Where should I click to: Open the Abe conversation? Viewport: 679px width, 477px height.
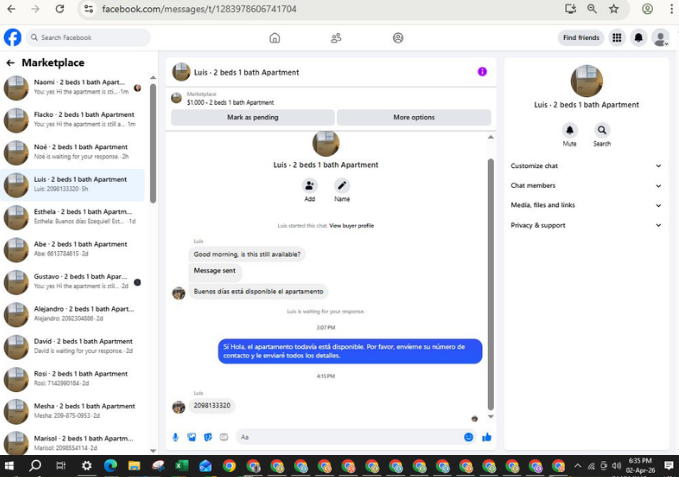click(73, 250)
